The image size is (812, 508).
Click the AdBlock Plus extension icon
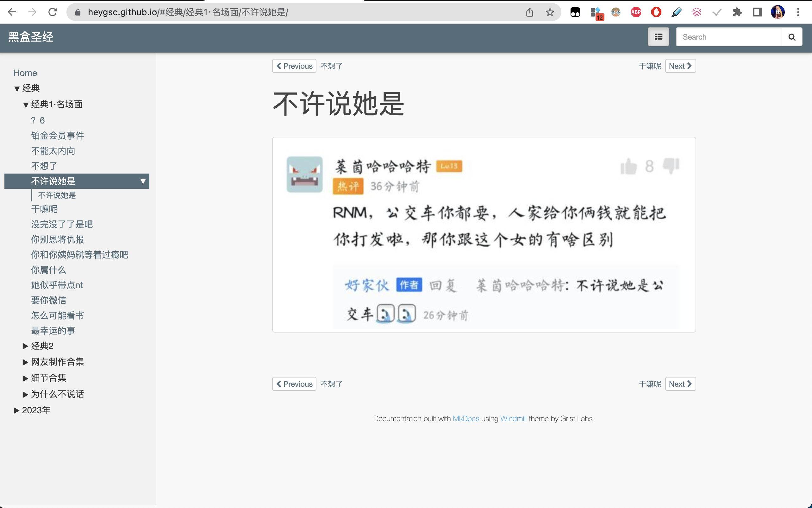636,12
